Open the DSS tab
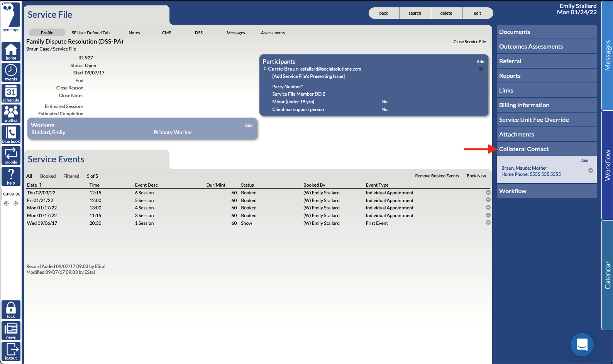Screen dimensions: 613x364 tap(199, 33)
